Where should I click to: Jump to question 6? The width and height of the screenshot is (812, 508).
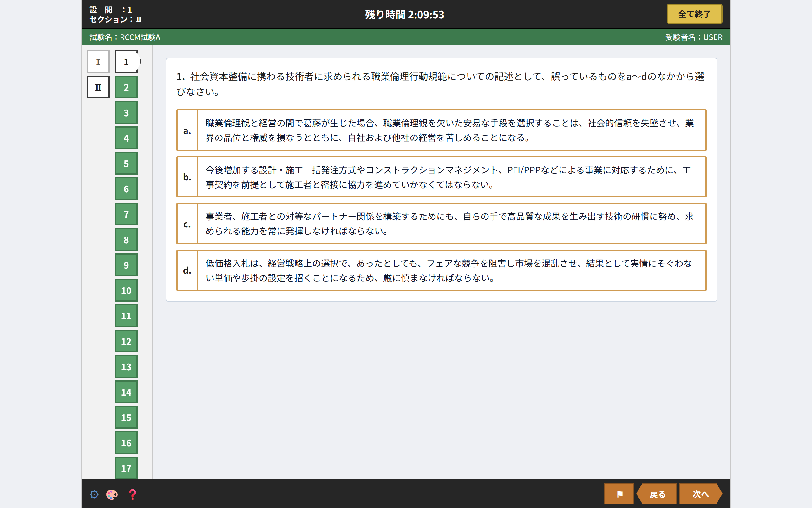coord(127,189)
